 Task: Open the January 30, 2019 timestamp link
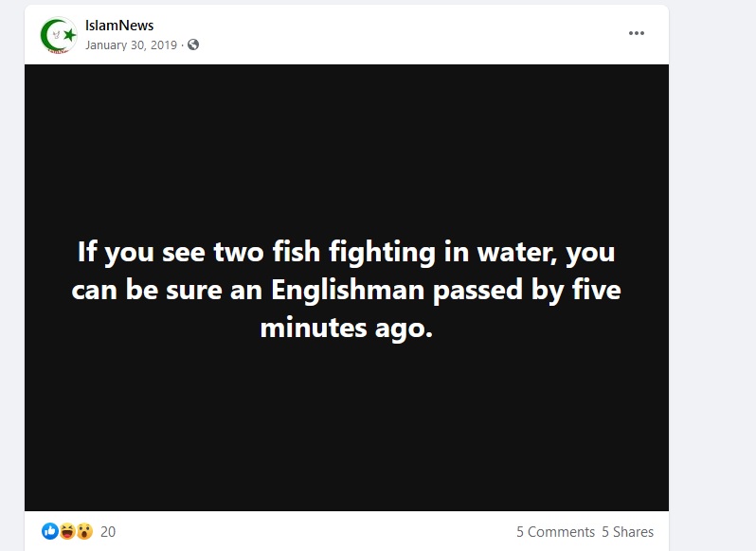coord(131,44)
